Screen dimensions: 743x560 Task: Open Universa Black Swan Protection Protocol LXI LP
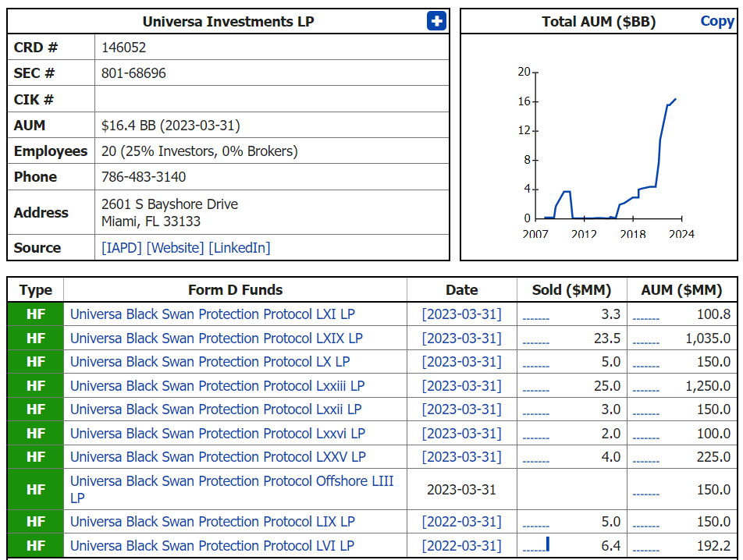[x=212, y=314]
